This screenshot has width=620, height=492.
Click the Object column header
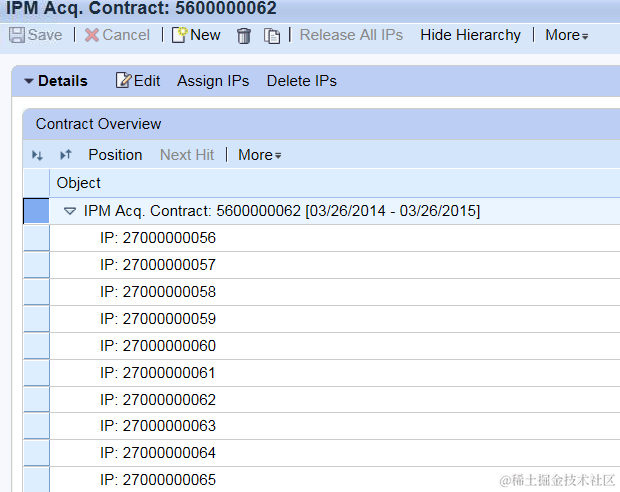[335, 183]
